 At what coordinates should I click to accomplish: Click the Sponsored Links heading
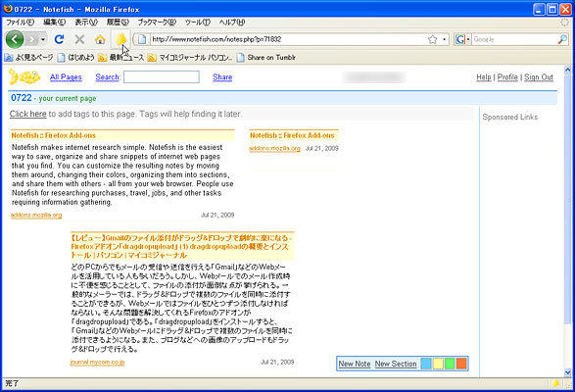(509, 117)
